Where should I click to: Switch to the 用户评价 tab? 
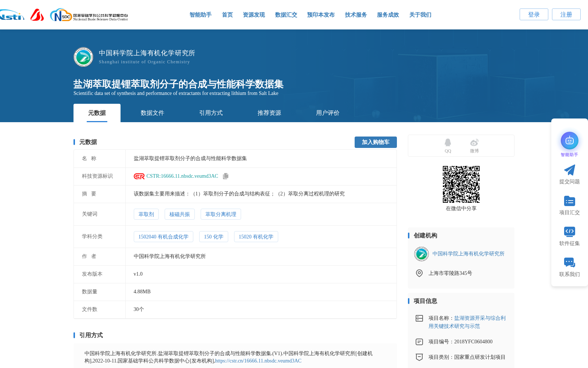coord(328,113)
